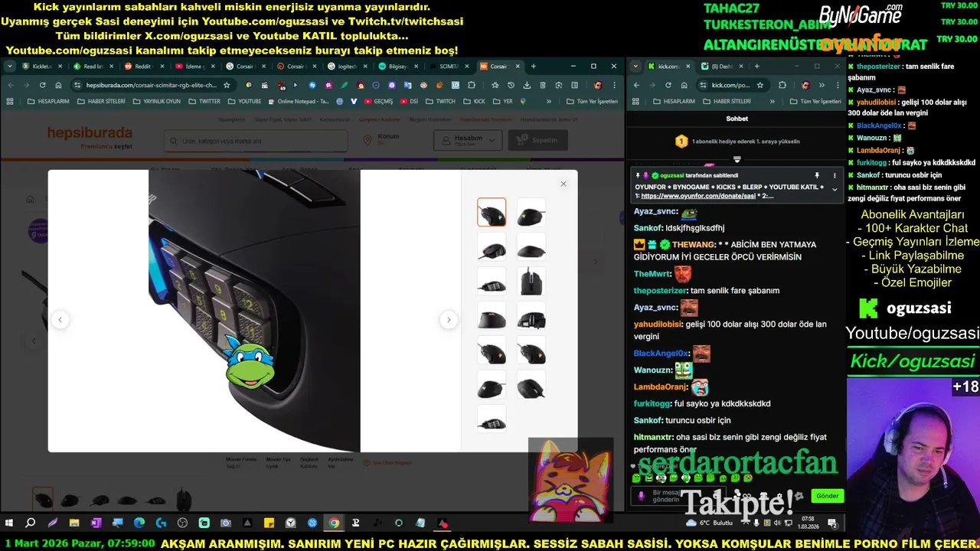Show previous product image with left arrow
Image resolution: width=980 pixels, height=551 pixels.
point(60,320)
